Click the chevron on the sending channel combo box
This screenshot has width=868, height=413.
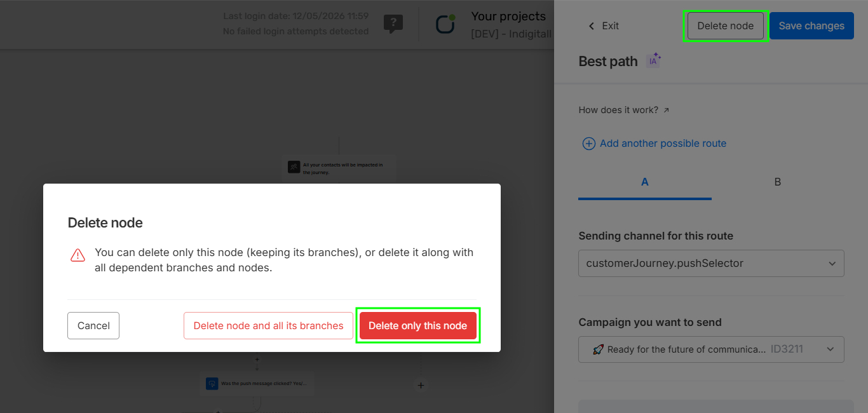832,263
